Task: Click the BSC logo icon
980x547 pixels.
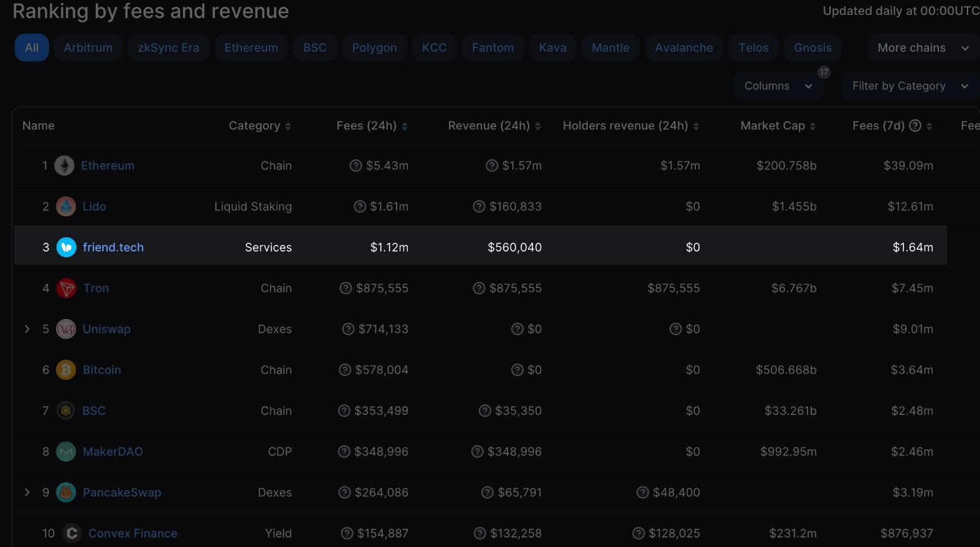Action: 66,411
